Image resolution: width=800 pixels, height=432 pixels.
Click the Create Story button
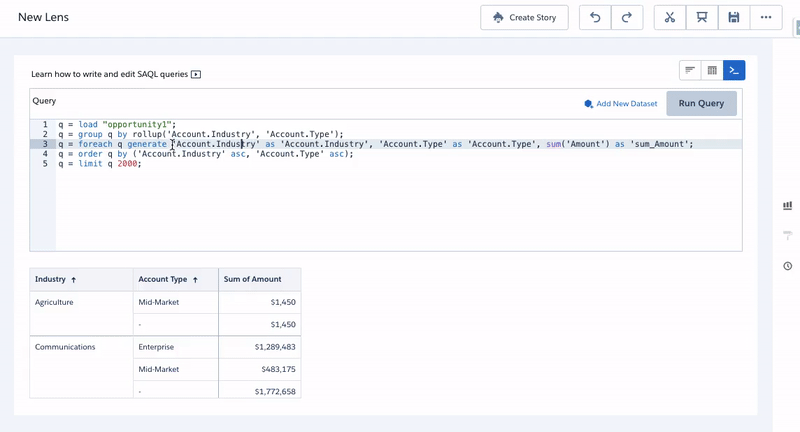pyautogui.click(x=524, y=17)
